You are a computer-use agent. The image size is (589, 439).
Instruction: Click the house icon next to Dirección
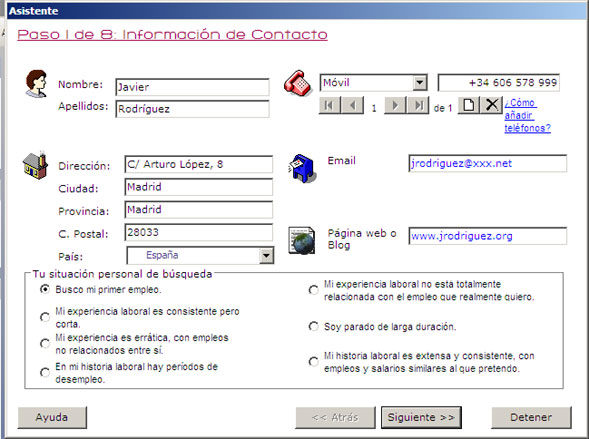click(x=35, y=166)
